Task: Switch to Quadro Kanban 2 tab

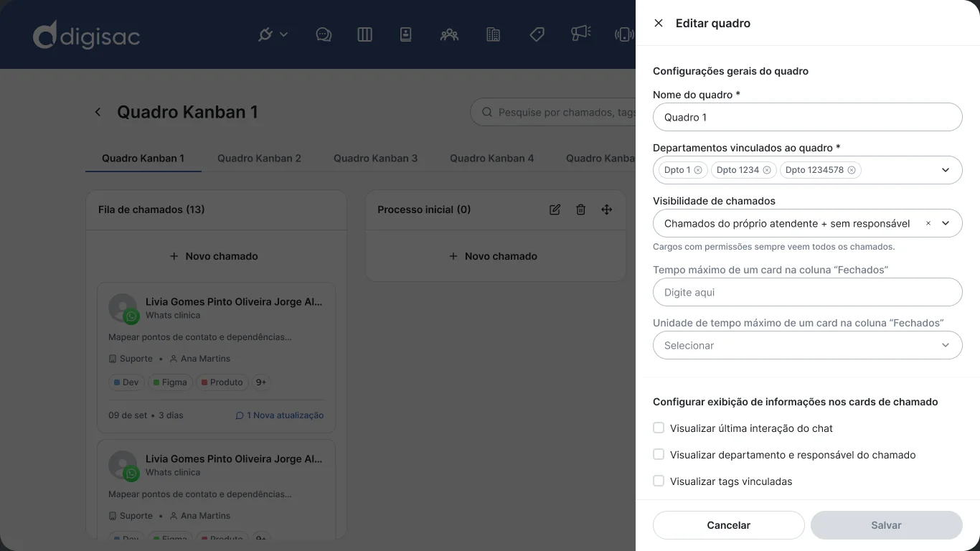Action: click(259, 158)
